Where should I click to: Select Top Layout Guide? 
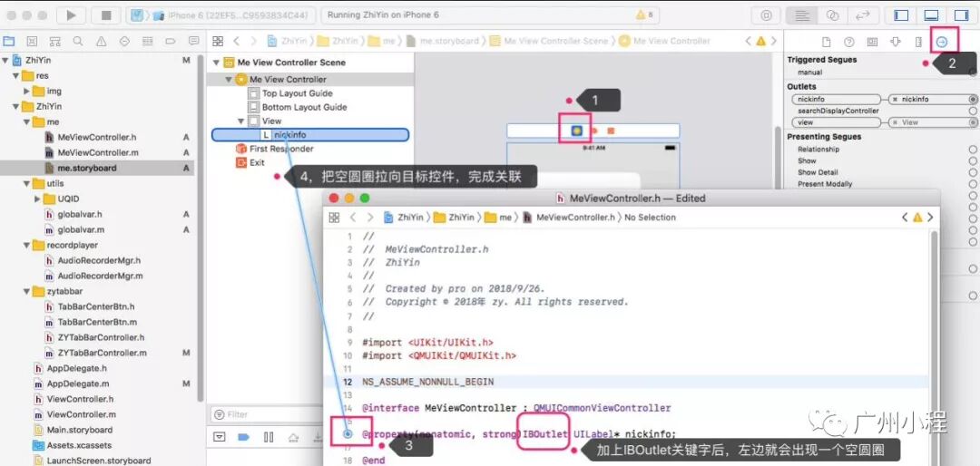click(297, 93)
